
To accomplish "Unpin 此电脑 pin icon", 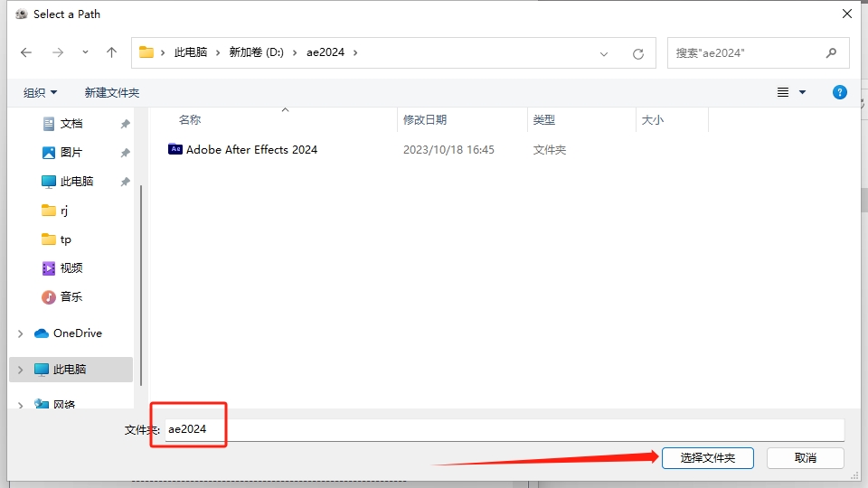I will click(x=125, y=182).
